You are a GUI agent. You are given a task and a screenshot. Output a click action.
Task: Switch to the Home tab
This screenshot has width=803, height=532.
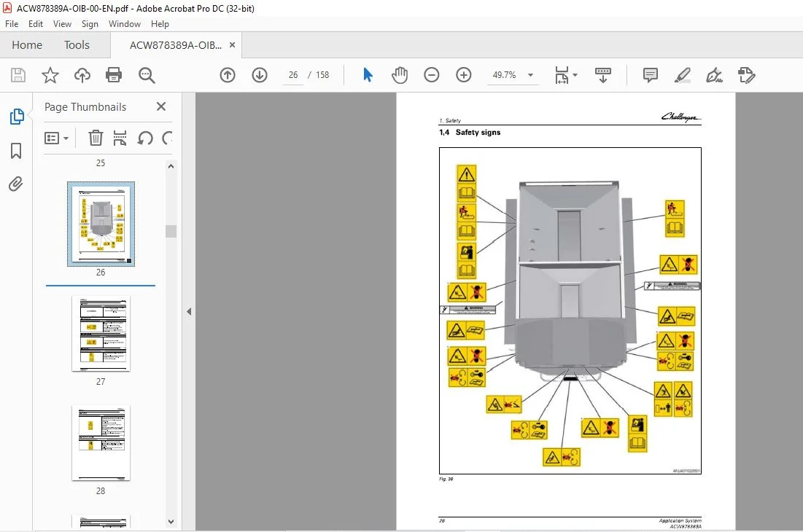tap(27, 45)
